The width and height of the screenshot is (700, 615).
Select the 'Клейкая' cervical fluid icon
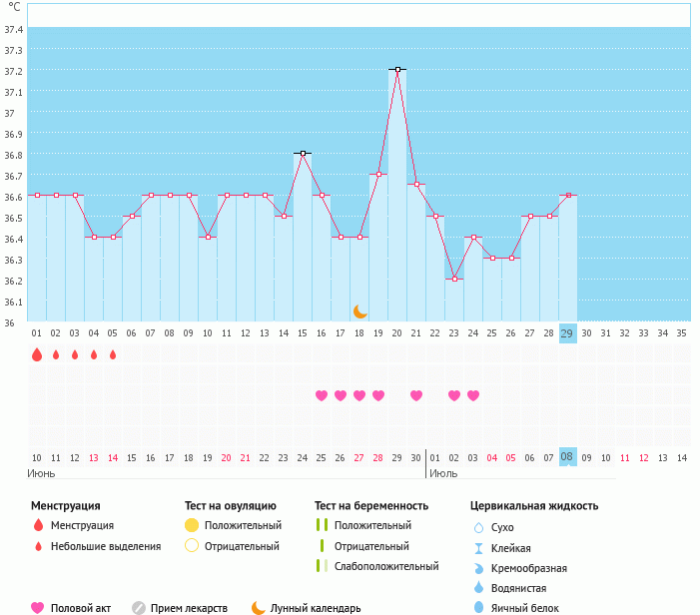point(478,547)
